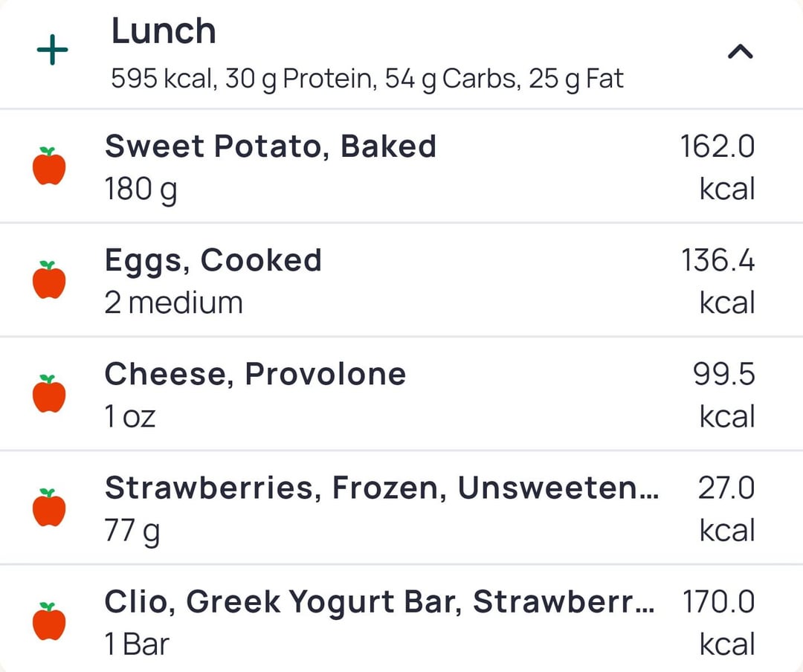Open the Sweet Potato, Baked entry
Screen dimensions: 803x672
[x=270, y=146]
